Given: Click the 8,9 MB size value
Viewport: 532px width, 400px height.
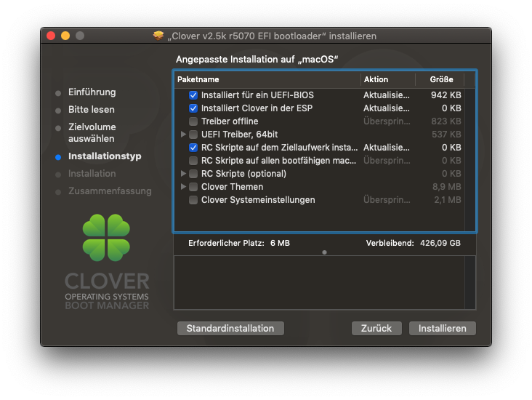Looking at the screenshot, I should coord(446,187).
